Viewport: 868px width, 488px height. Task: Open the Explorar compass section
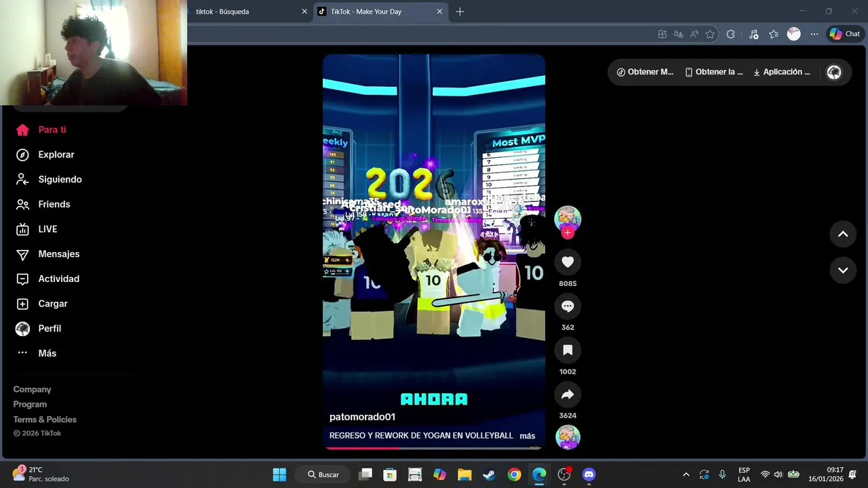tap(46, 155)
